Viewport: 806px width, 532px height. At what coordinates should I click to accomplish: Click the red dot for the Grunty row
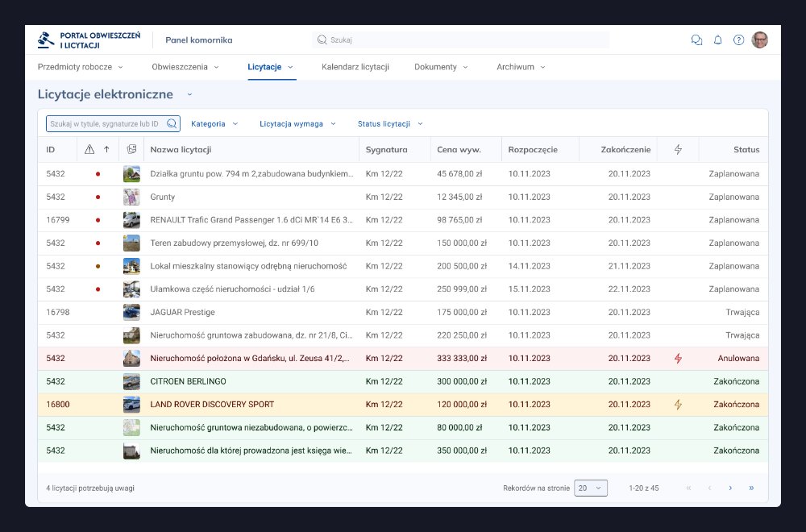tap(98, 197)
